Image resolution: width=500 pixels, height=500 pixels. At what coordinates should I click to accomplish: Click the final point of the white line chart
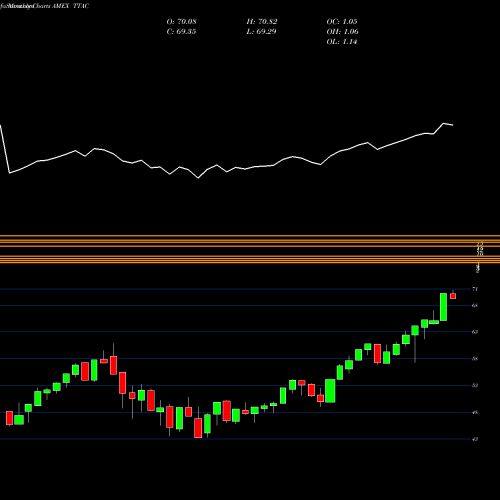[x=453, y=125]
